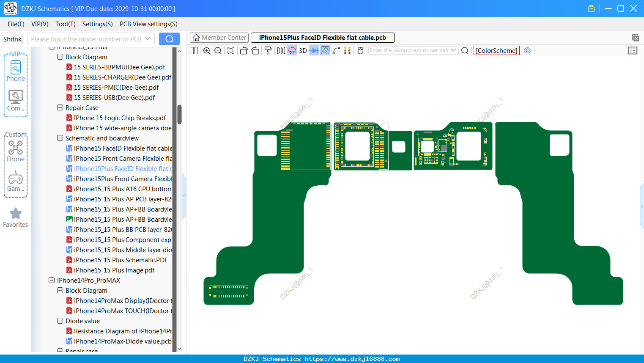Click the Shrink button
The image size is (644, 363).
tap(12, 39)
